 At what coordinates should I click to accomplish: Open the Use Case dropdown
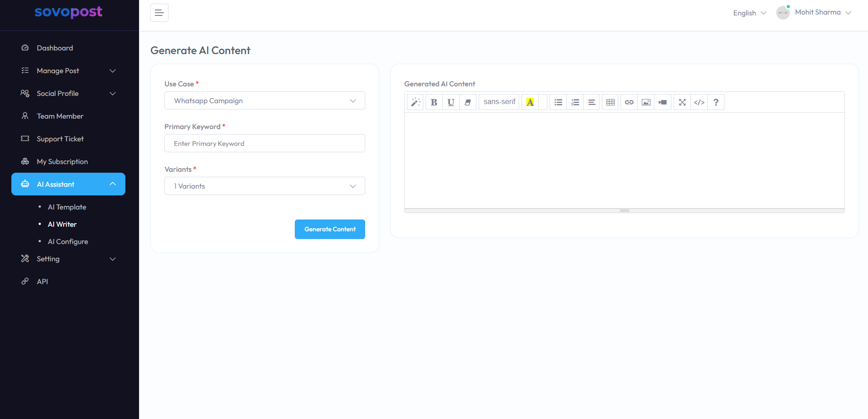click(264, 101)
